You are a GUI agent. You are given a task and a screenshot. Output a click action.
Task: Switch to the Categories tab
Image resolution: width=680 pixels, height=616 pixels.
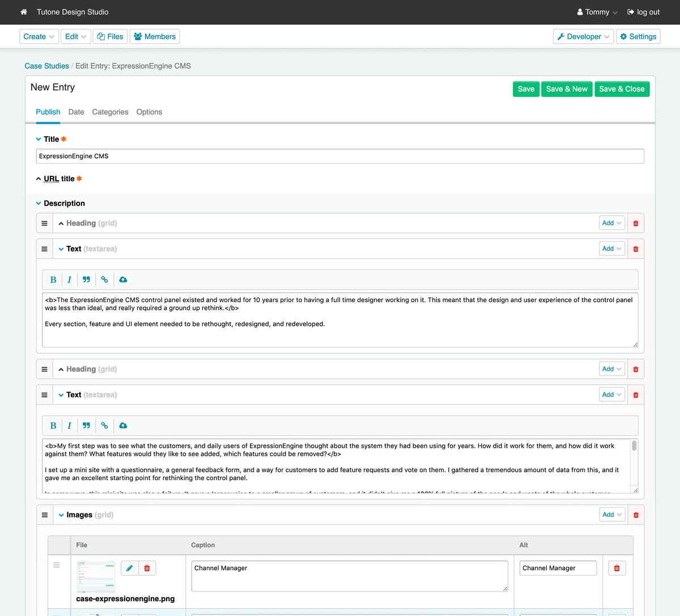110,112
